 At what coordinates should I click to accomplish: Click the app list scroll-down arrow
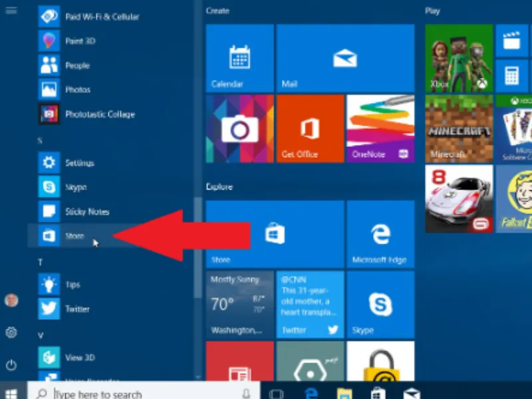(198, 377)
